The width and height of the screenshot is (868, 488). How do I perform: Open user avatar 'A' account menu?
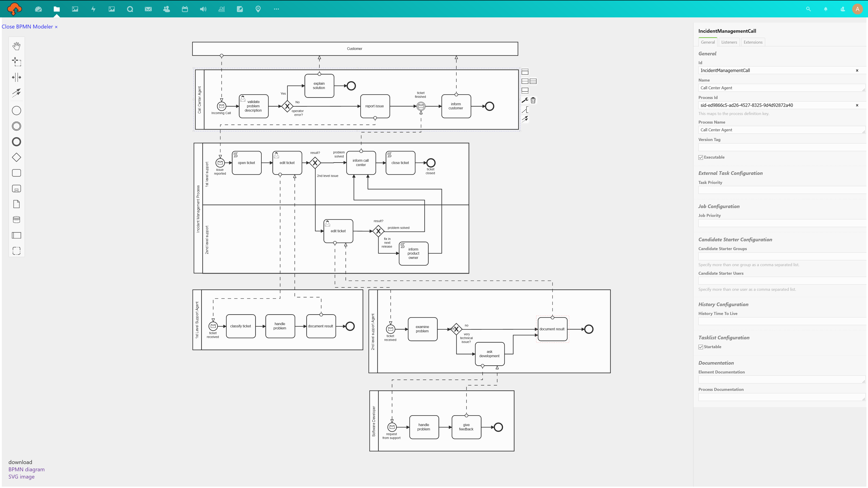[858, 9]
